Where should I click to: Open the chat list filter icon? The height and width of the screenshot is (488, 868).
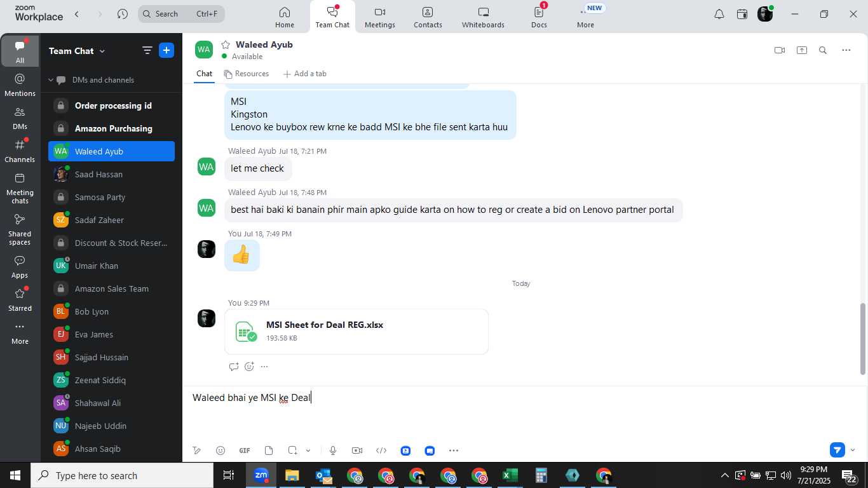pos(147,51)
